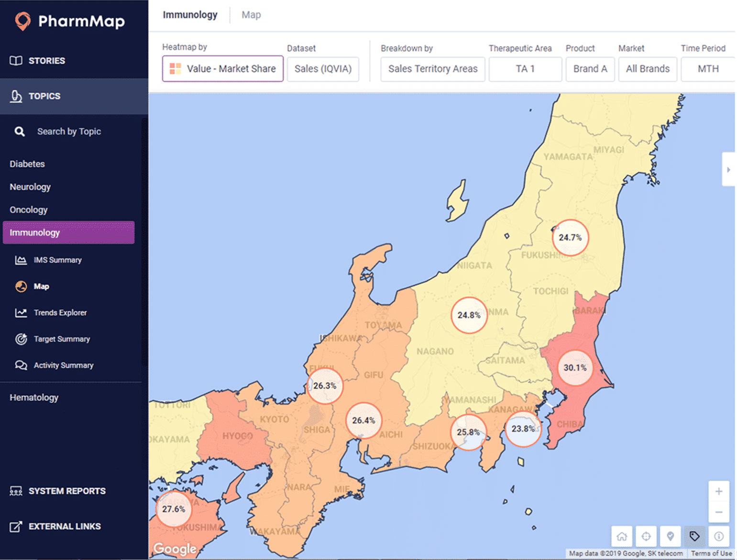Click the map home reset icon
This screenshot has height=560, width=737.
pyautogui.click(x=622, y=536)
